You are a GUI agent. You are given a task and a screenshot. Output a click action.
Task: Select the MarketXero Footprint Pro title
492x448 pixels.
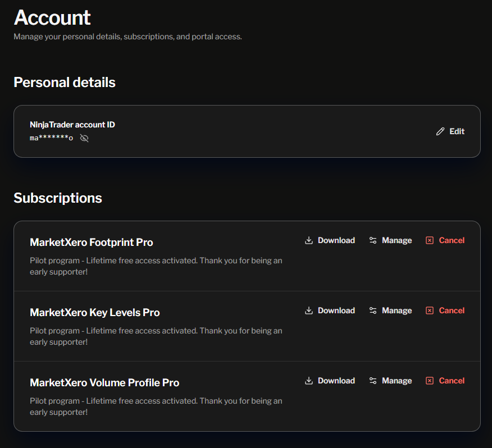tap(91, 243)
